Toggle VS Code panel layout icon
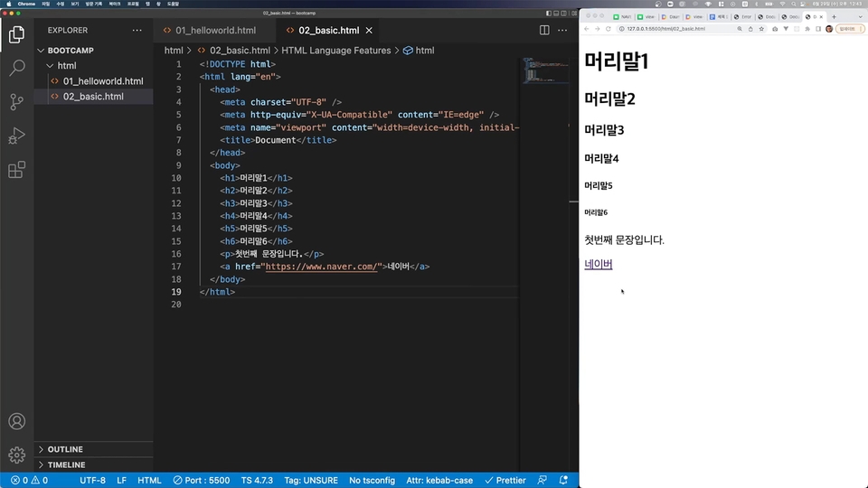Image resolution: width=868 pixels, height=488 pixels. pos(556,13)
